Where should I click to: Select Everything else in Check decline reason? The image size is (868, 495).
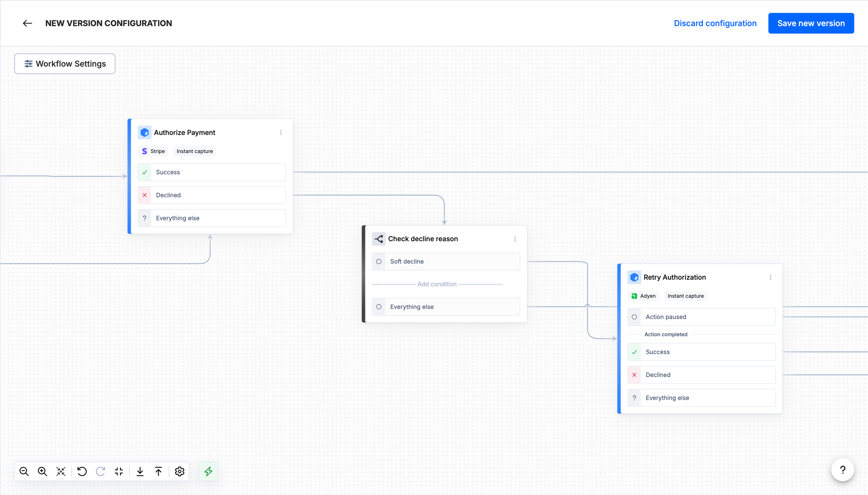(x=445, y=307)
